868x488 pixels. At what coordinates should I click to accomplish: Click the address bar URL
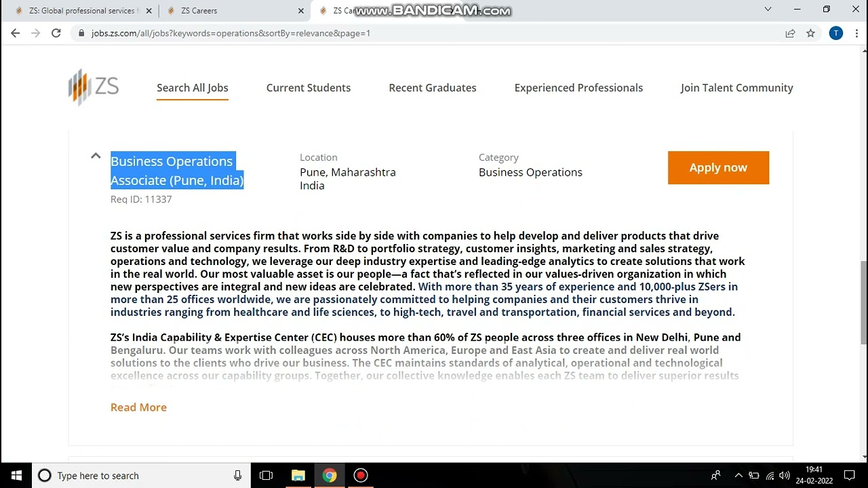[x=231, y=33]
